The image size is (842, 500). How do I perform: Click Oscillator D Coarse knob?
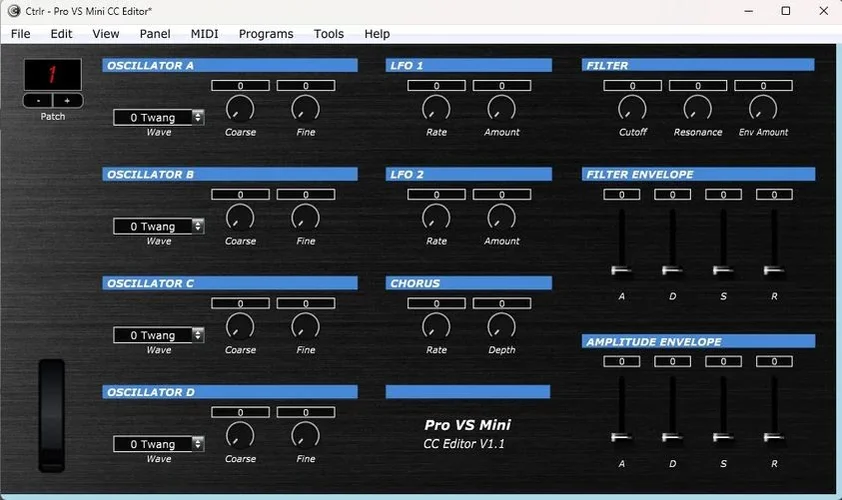coord(240,436)
